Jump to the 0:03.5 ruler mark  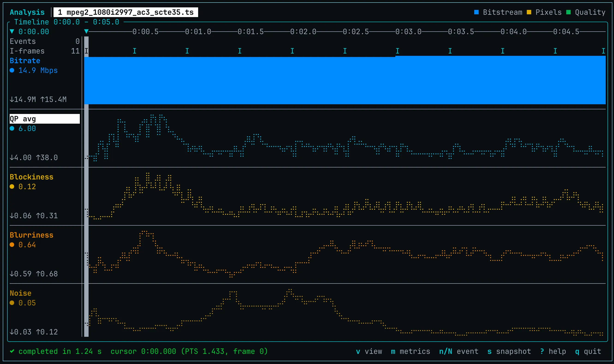coord(461,32)
